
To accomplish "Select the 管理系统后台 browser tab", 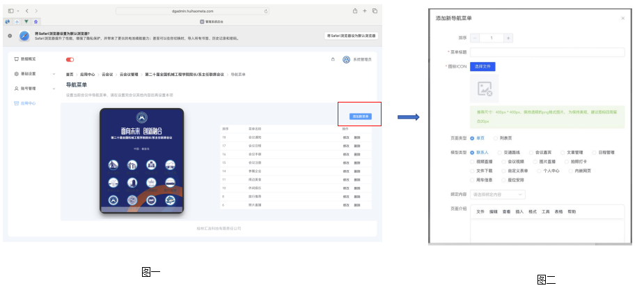I will 212,22.
